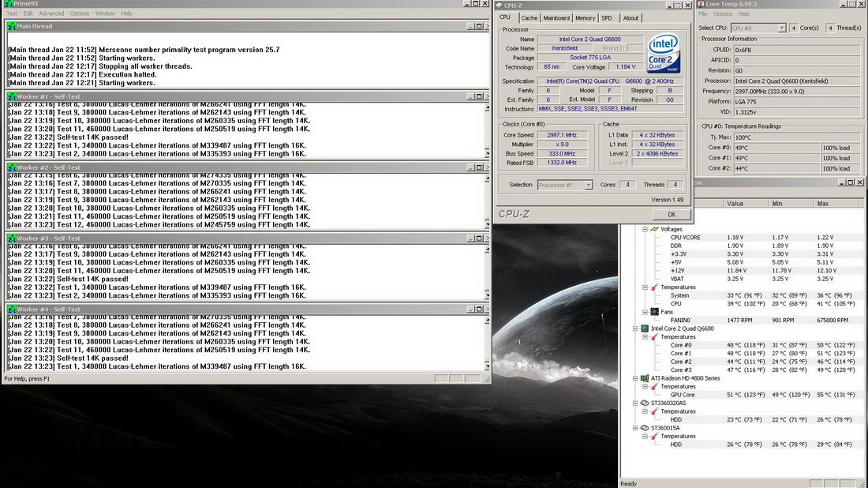This screenshot has width=868, height=488.
Task: Click the Core Speed value field in CPU-Z
Action: [x=561, y=135]
